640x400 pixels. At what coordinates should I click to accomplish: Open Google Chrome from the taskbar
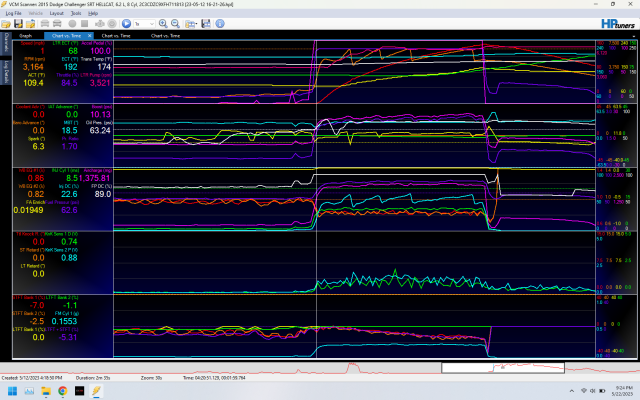pos(62,391)
